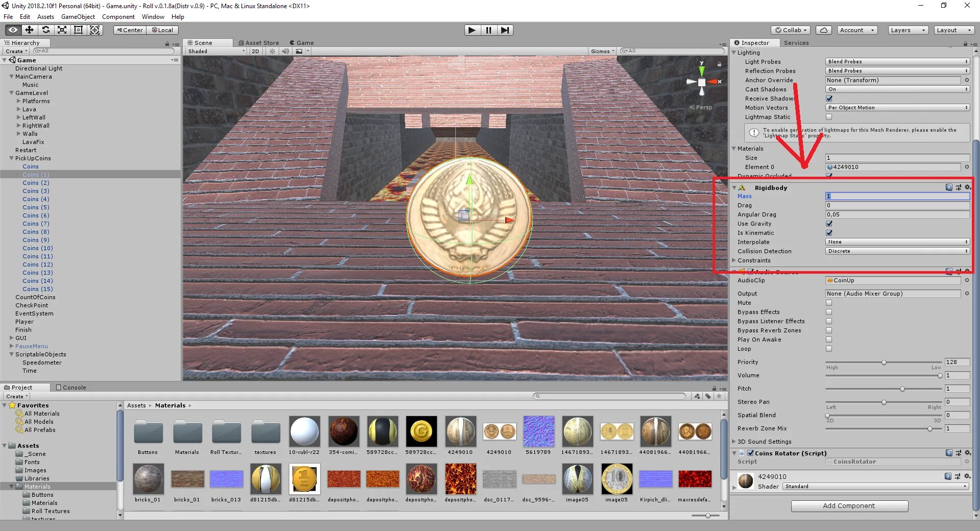Pick AudioClip object selector circle
Image resolution: width=980 pixels, height=531 pixels.
point(967,280)
